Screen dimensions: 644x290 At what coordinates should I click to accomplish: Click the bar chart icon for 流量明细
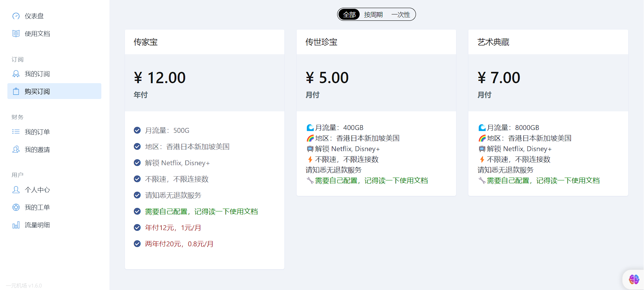point(16,225)
